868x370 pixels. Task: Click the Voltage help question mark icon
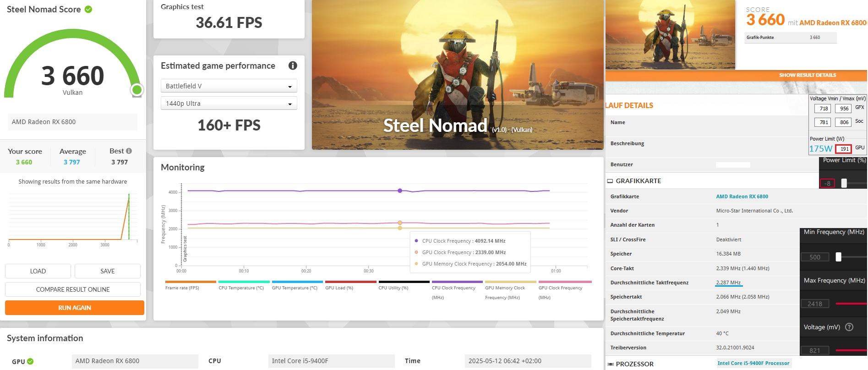849,327
